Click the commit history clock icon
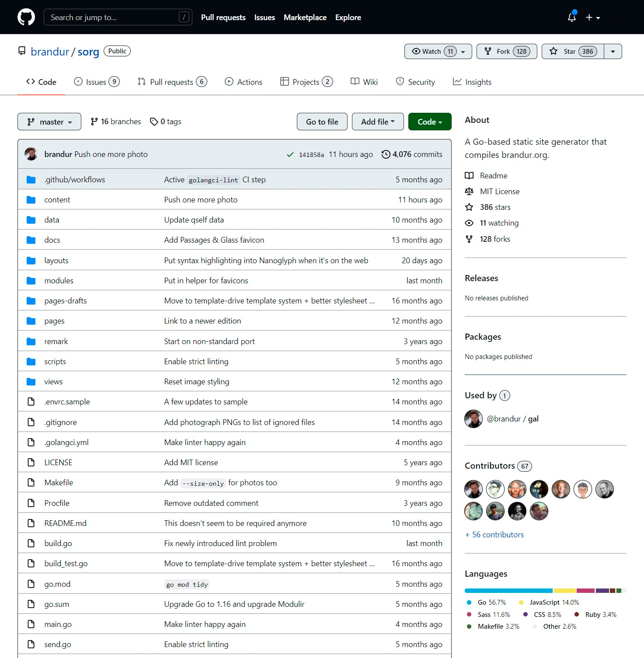Viewport: 644px width, 658px height. pos(386,154)
